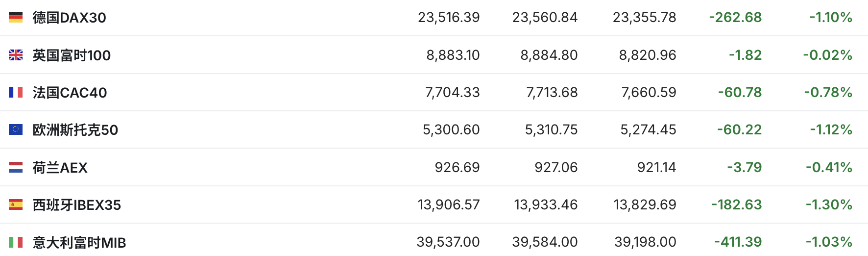This screenshot has width=868, height=256.
Task: Click the German flag icon
Action: click(x=16, y=18)
